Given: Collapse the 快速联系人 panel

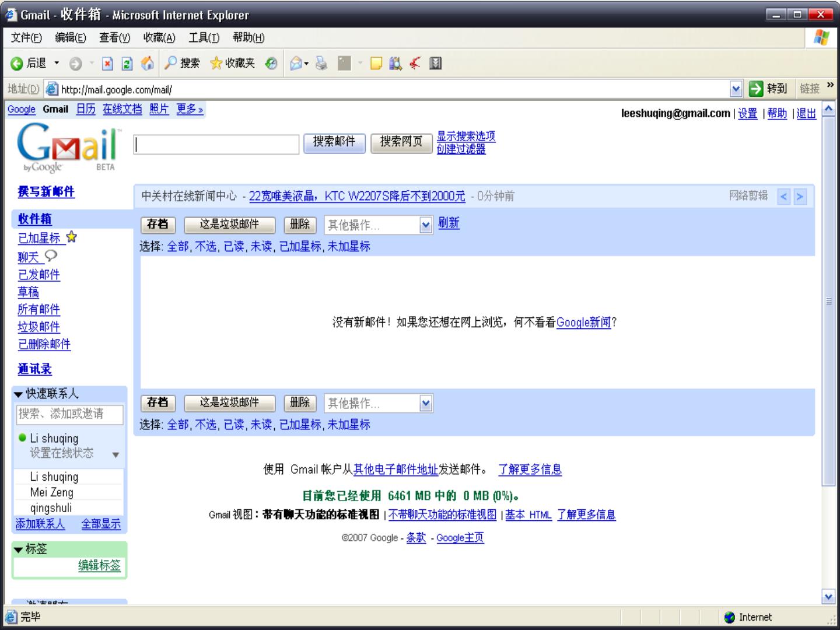Looking at the screenshot, I should [x=18, y=394].
